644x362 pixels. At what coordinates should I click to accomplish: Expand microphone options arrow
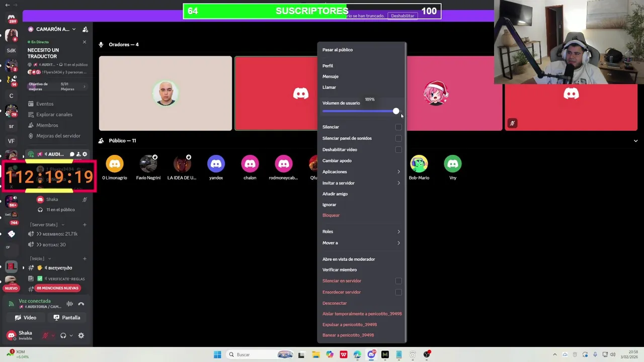click(53, 335)
